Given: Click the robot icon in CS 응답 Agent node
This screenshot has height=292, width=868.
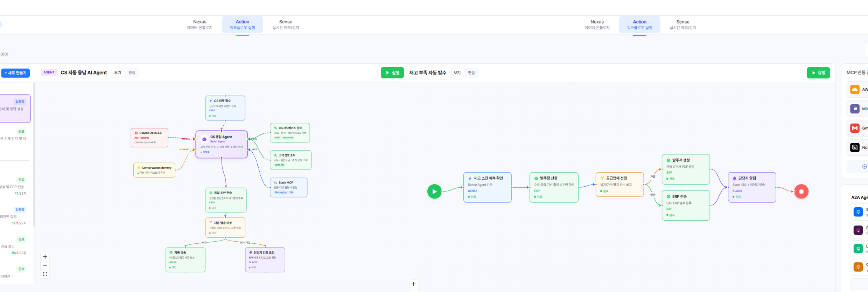Looking at the screenshot, I should coord(204,139).
